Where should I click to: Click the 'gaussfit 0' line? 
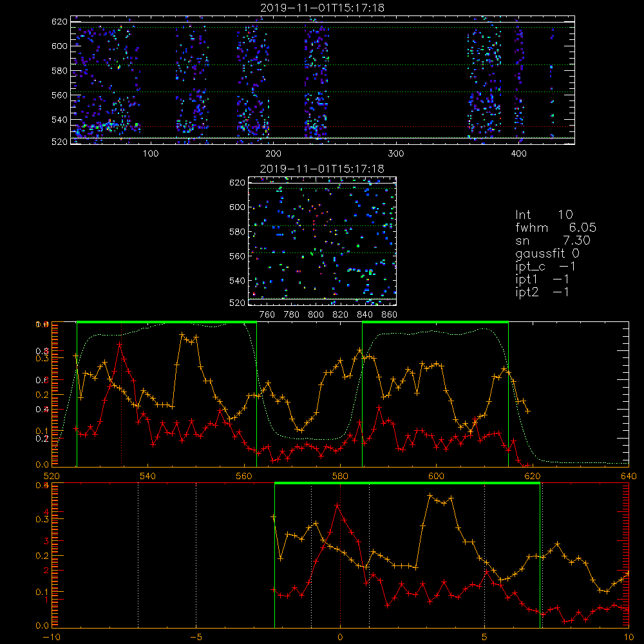(x=547, y=253)
